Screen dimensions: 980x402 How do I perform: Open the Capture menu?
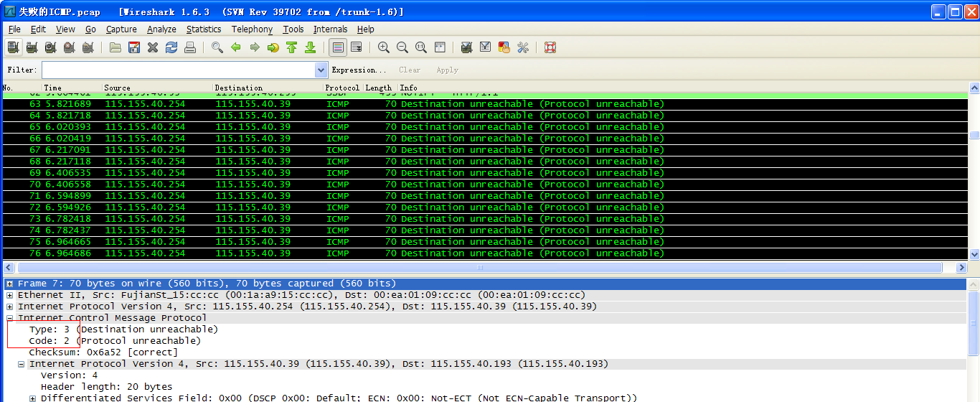[121, 29]
